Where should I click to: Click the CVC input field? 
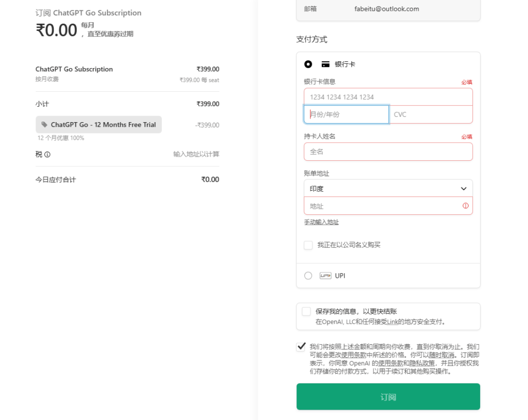[431, 114]
